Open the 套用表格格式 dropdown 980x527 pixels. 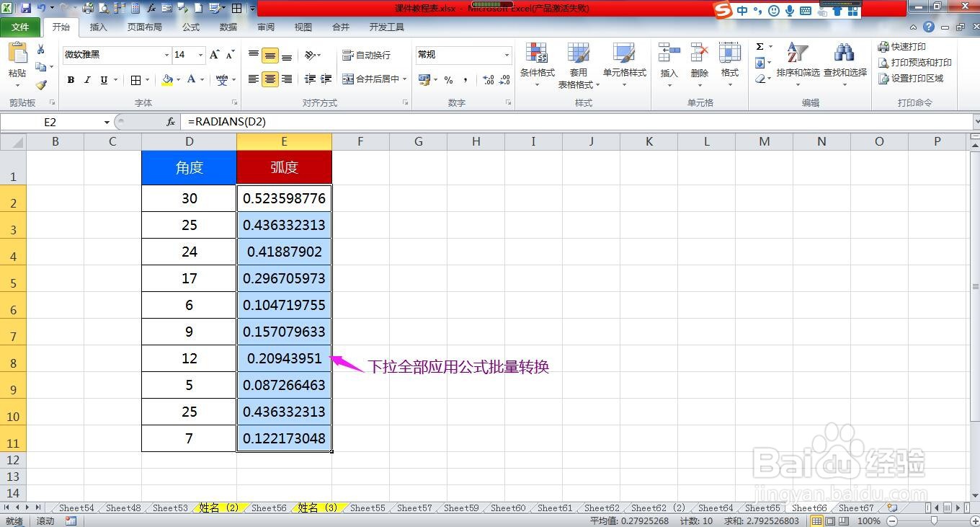pyautogui.click(x=578, y=65)
